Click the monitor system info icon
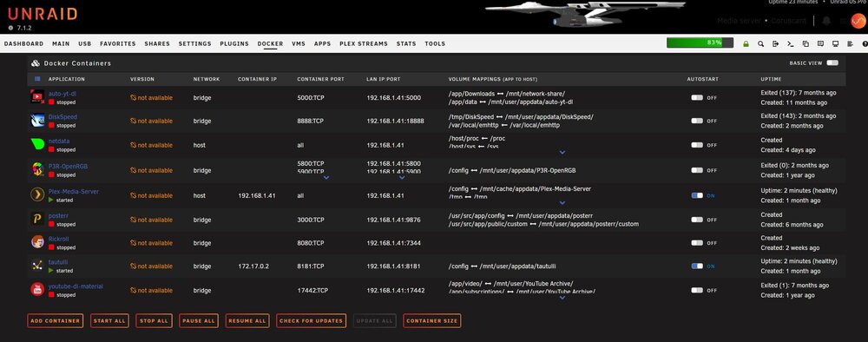The height and width of the screenshot is (342, 868). pos(835,43)
